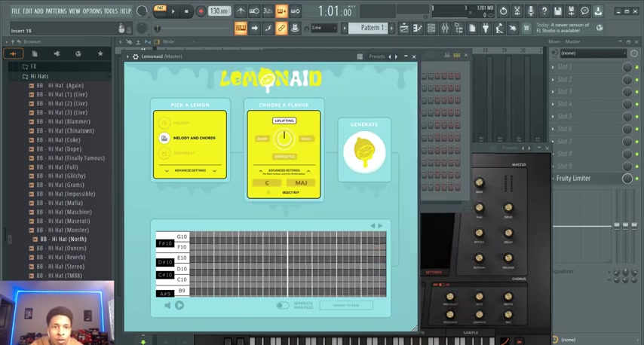Click the Save project floppy disk icon
644x345 pixels.
tap(557, 11)
